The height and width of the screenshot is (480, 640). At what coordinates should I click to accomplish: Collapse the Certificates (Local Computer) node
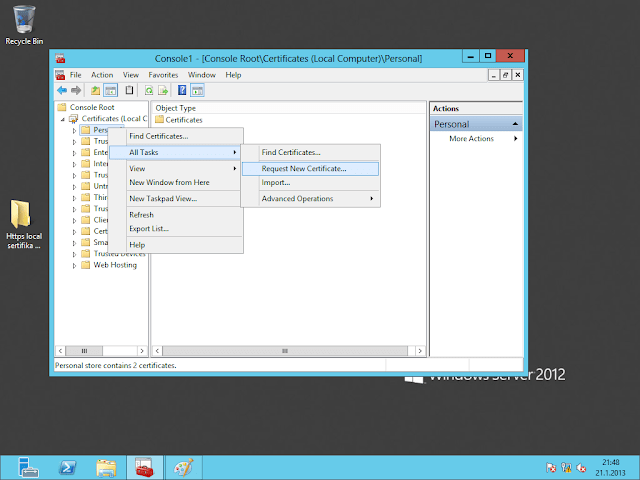[x=63, y=119]
